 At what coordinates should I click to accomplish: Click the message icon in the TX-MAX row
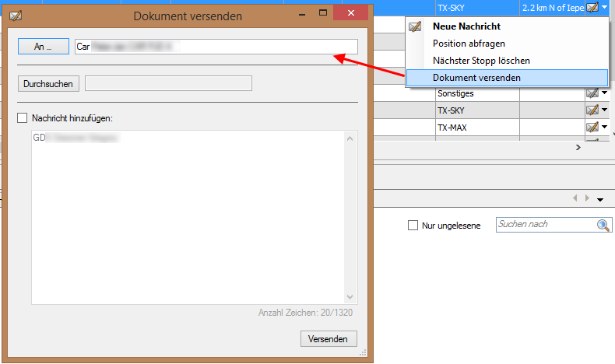click(592, 127)
